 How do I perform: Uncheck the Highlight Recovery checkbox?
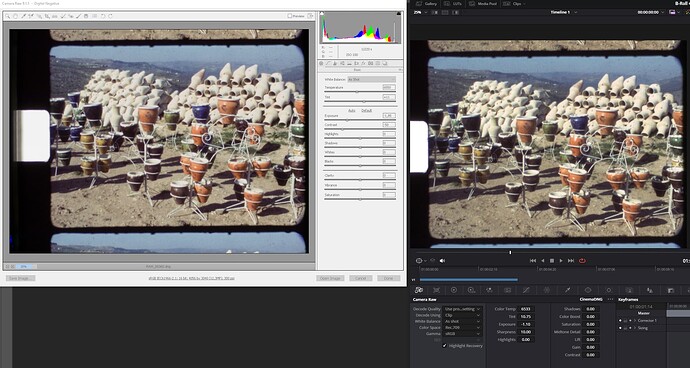[444, 346]
